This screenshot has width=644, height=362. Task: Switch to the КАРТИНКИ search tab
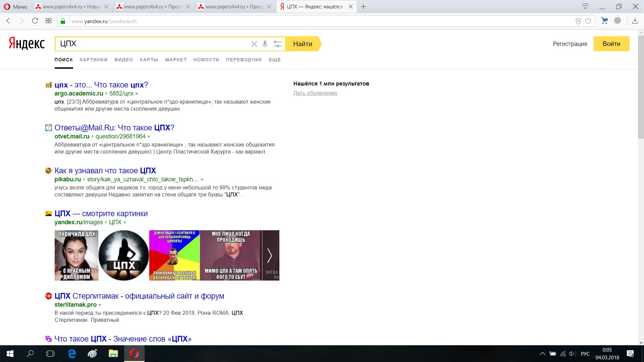94,60
